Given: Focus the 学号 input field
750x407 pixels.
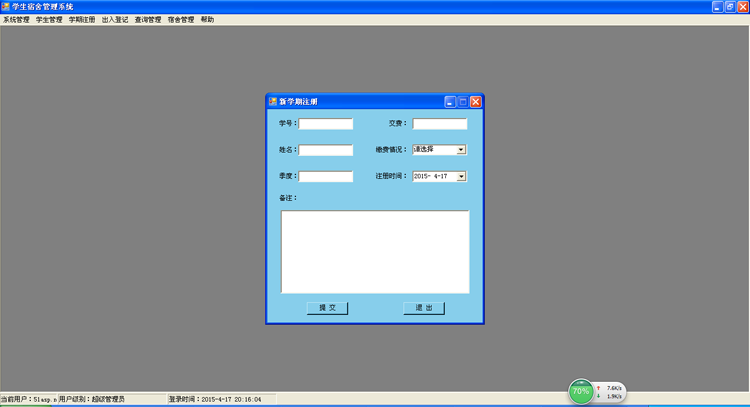Looking at the screenshot, I should 325,124.
